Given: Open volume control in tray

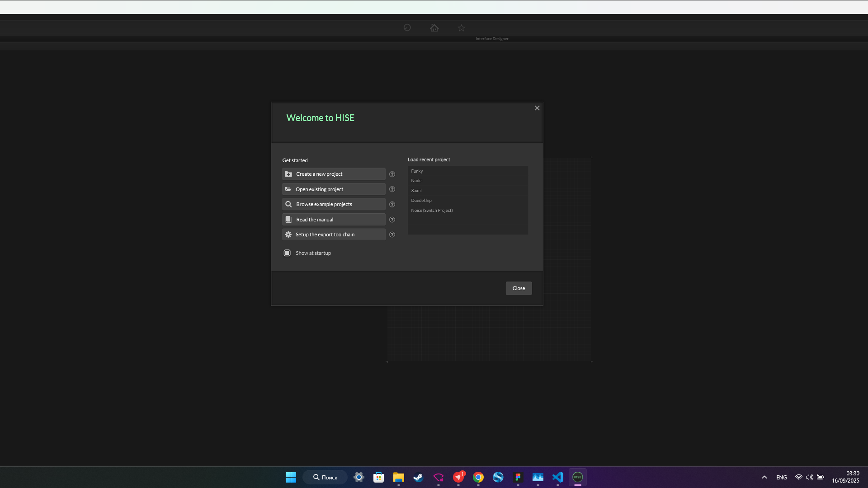Looking at the screenshot, I should click(810, 477).
